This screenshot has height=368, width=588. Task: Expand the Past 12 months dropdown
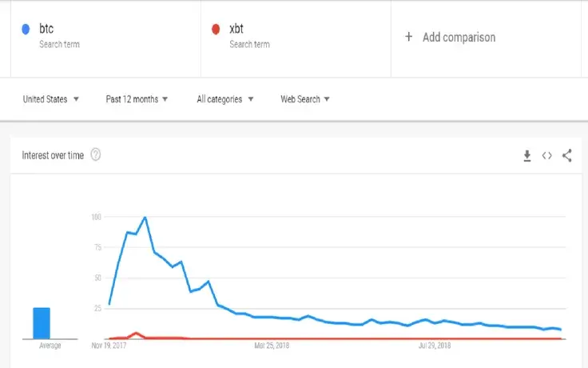pyautogui.click(x=137, y=99)
